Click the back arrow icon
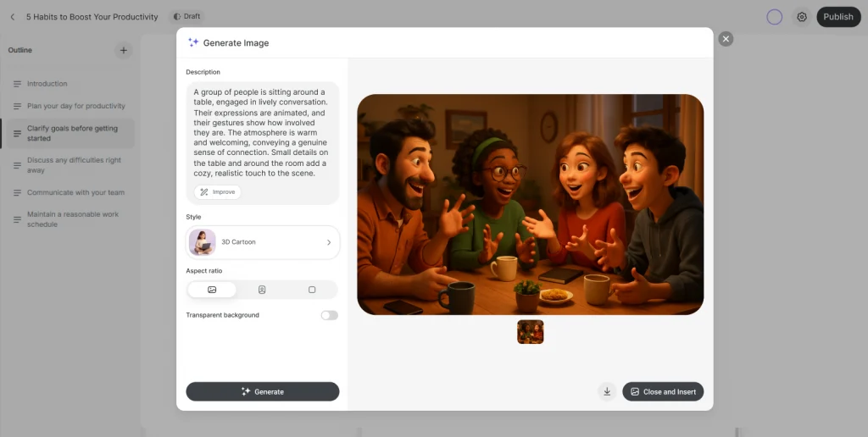The image size is (868, 437). (x=13, y=17)
